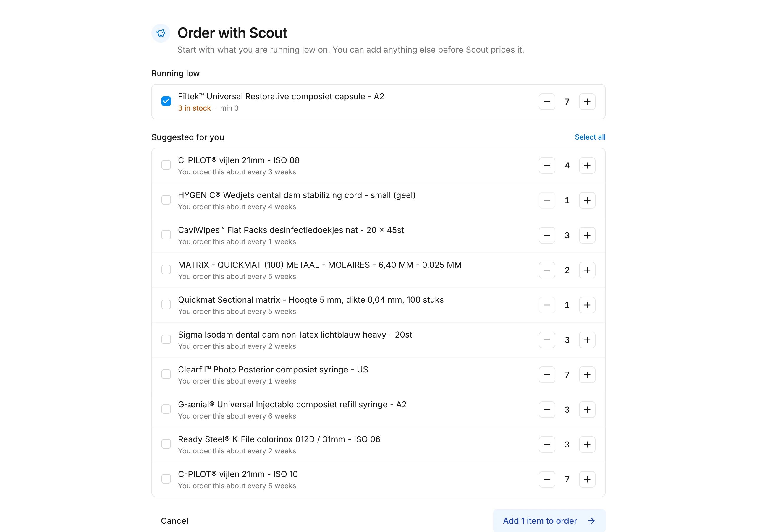Check Sigma Isodam dental dam item
757x532 pixels.
[166, 339]
